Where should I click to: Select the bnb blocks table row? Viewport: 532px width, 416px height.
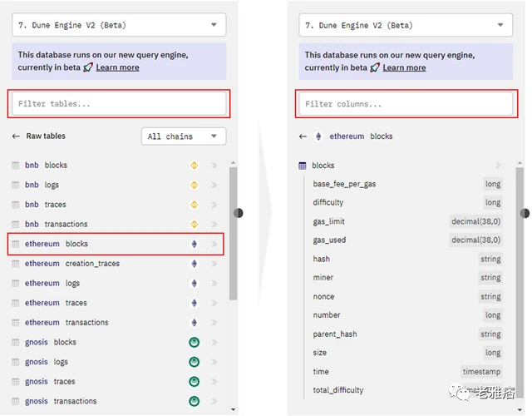click(116, 166)
